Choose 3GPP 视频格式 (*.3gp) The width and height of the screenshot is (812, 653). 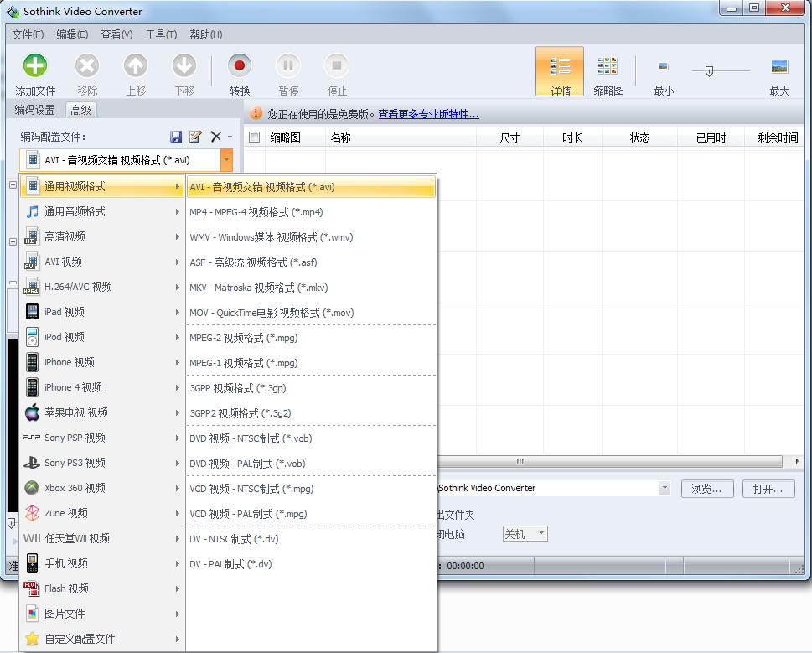pyautogui.click(x=311, y=388)
